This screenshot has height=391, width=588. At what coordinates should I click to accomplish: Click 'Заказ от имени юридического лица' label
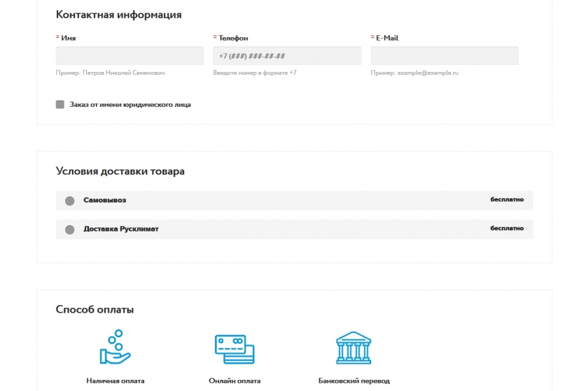point(130,105)
